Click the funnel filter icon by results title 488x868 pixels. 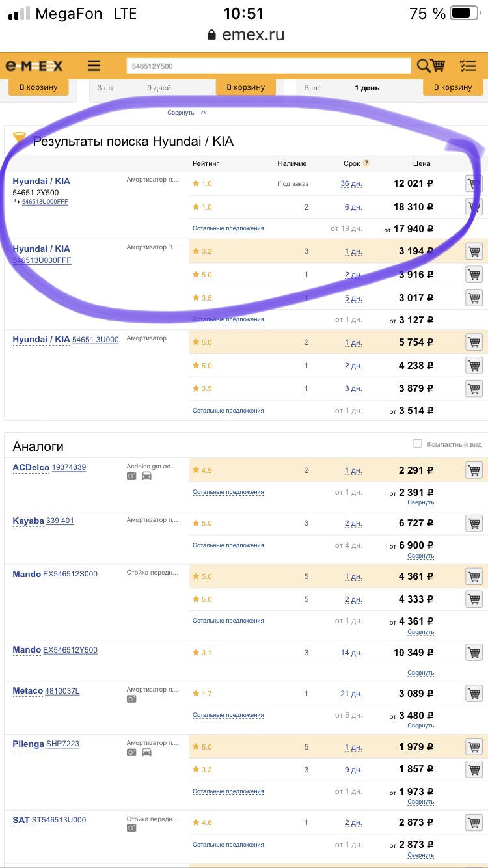pyautogui.click(x=20, y=139)
